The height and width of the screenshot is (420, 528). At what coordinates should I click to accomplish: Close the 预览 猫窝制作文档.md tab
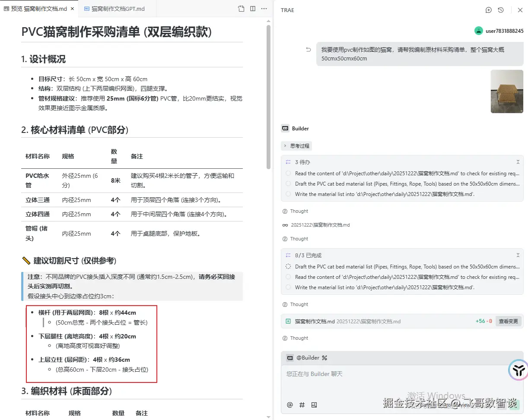(72, 9)
